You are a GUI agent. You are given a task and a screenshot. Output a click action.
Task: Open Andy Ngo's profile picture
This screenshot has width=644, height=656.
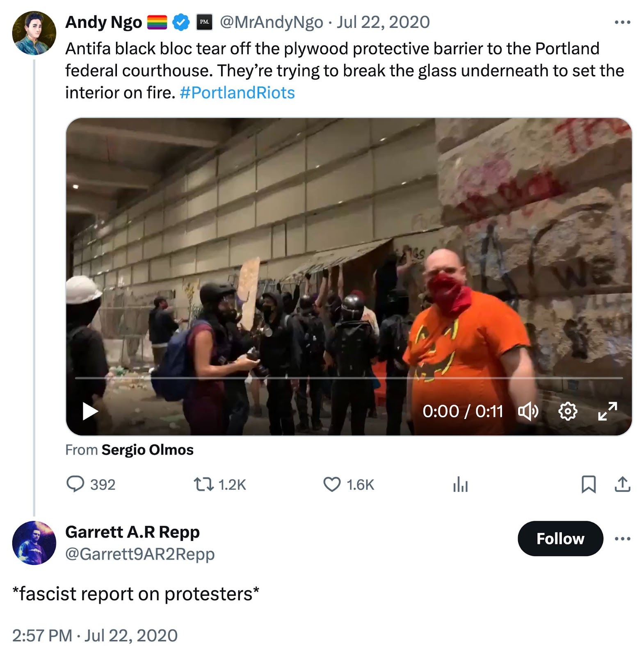coord(34,33)
